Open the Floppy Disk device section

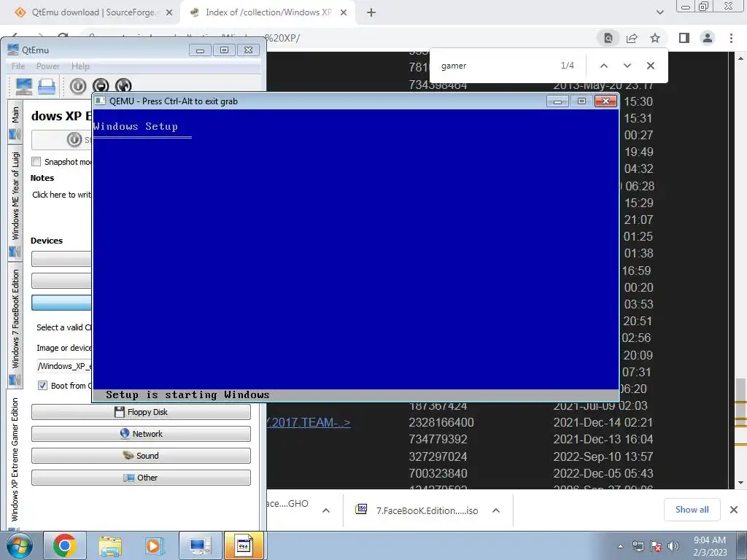tap(141, 412)
